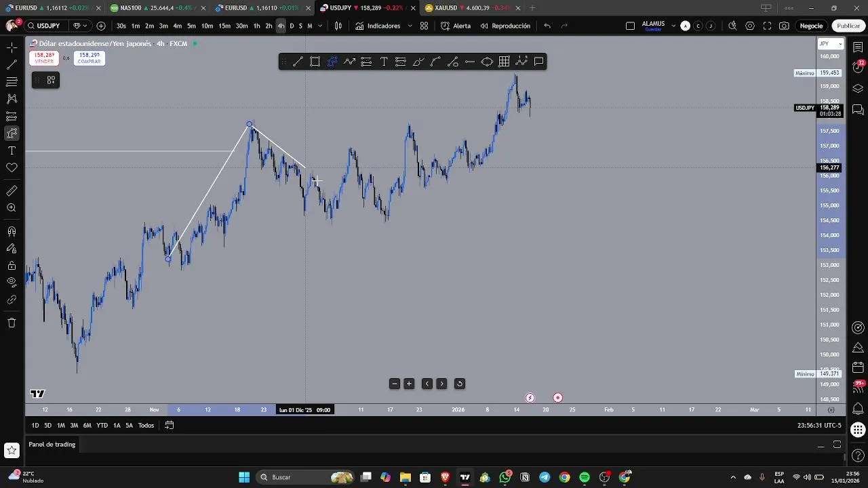Click the zoom-in magnifier in left sidebar

pyautogui.click(x=12, y=208)
